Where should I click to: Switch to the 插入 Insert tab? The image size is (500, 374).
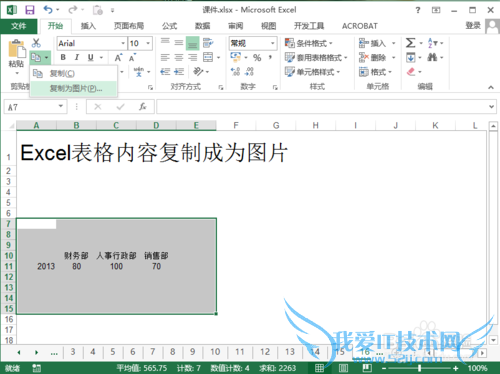coord(88,26)
